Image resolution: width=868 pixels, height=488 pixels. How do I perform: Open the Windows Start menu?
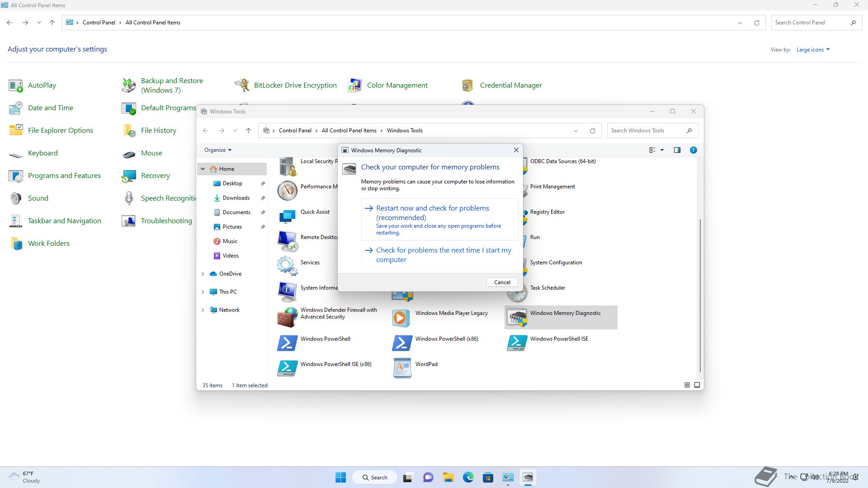tap(340, 478)
